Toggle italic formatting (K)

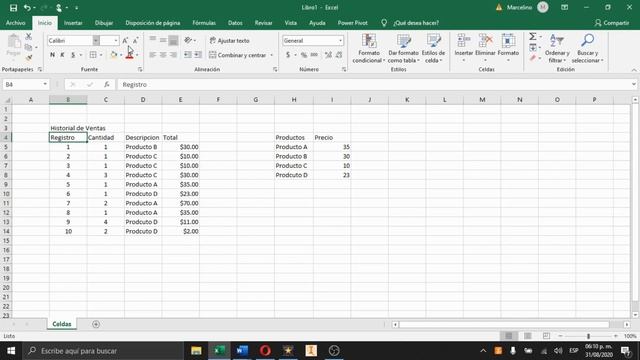tap(62, 55)
